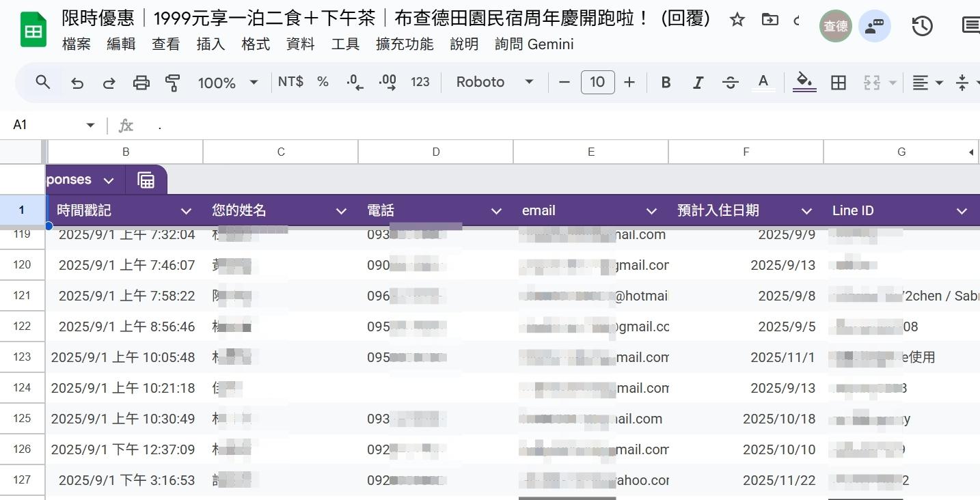This screenshot has height=500, width=980.
Task: Open filter dropdown for 預計入住日期 column
Action: [x=806, y=211]
